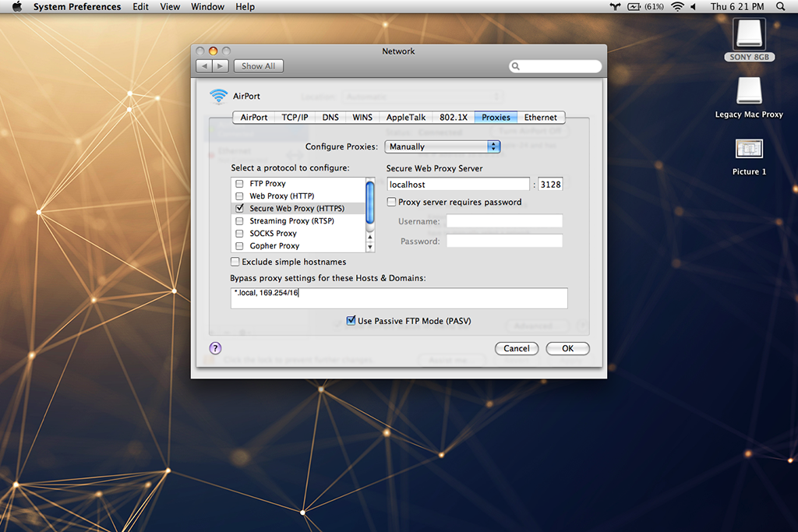The image size is (798, 532).
Task: Switch to the AppleTalk tab
Action: [x=405, y=118]
